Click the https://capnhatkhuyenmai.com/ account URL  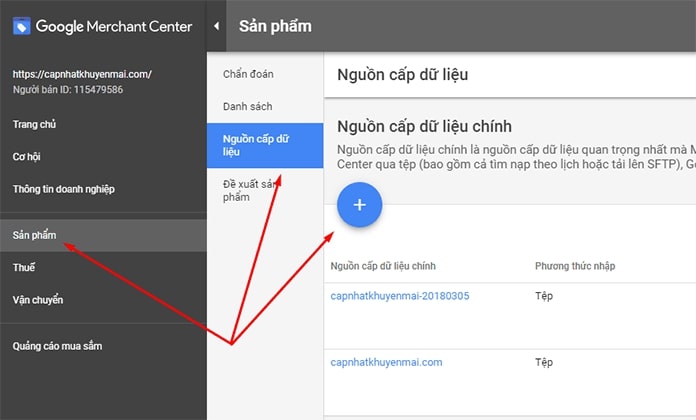pos(82,74)
